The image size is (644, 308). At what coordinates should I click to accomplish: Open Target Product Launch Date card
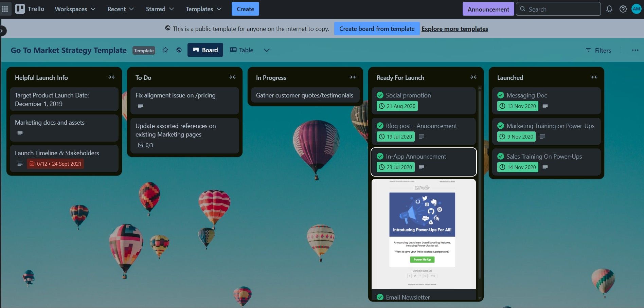coord(64,99)
